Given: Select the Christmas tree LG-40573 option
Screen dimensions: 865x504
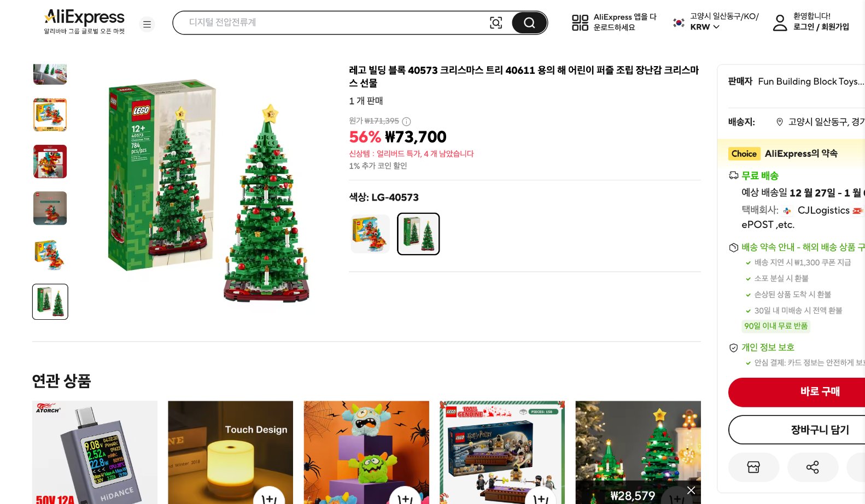Looking at the screenshot, I should coord(418,234).
